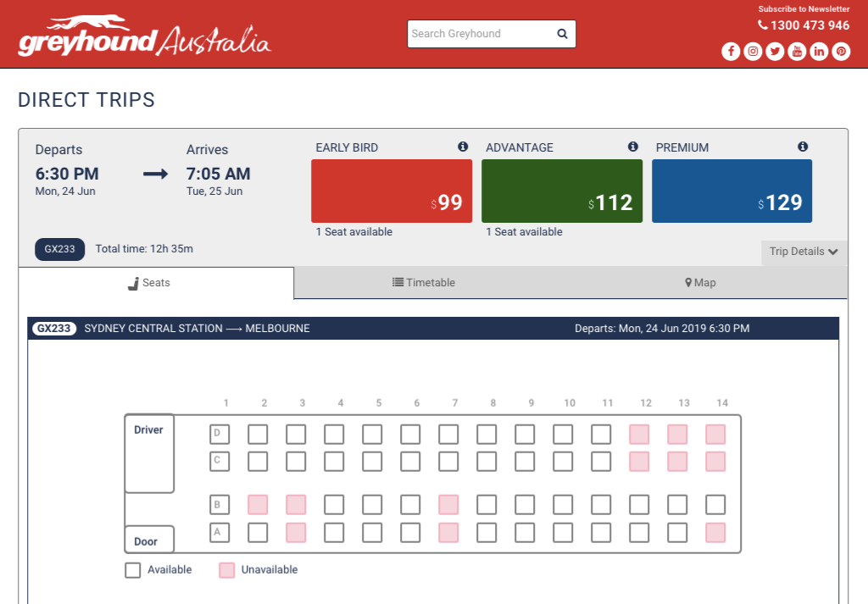The image size is (868, 604).
Task: Select seat in row C, column 7
Action: point(448,462)
